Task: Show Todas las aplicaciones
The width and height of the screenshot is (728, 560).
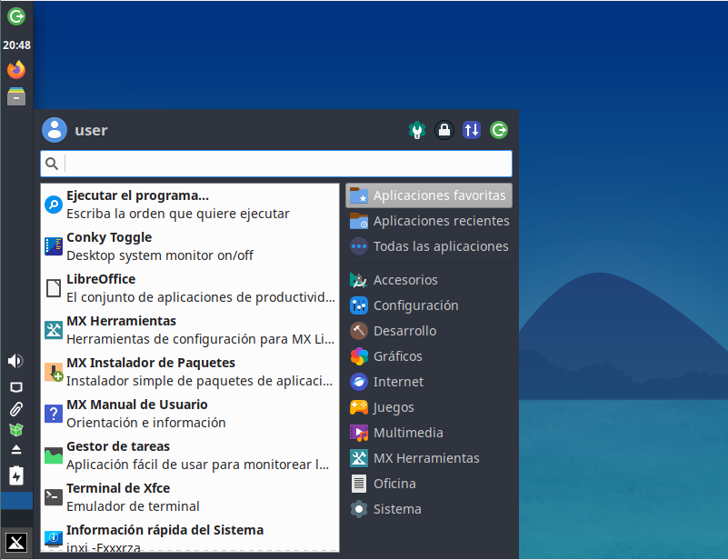Action: 429,246
